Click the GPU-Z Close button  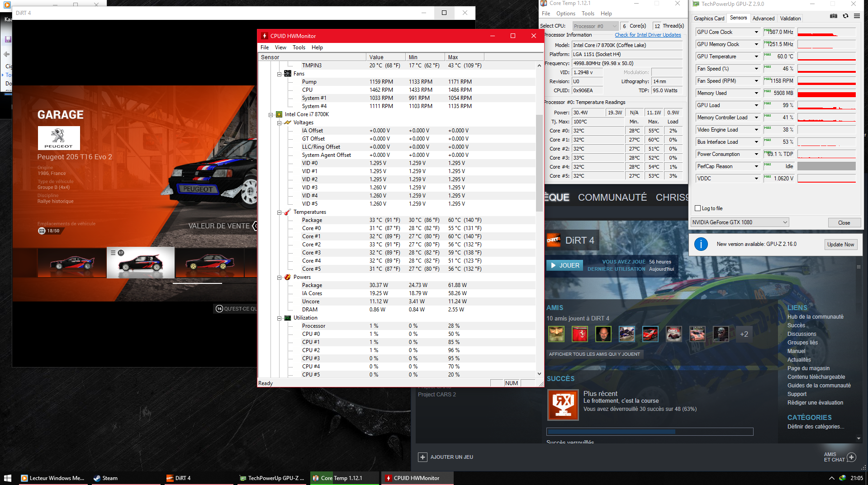844,222
